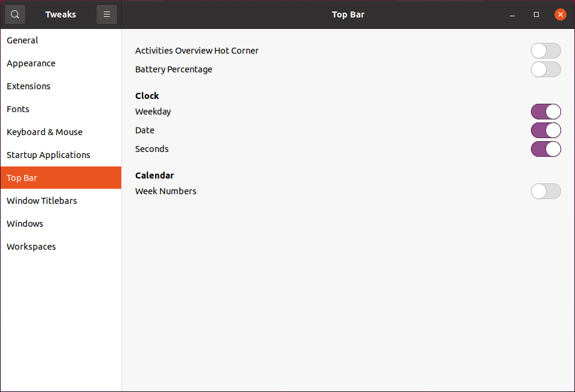Enable Activities Overview Hot Corner switch
The image size is (575, 392).
tap(545, 51)
